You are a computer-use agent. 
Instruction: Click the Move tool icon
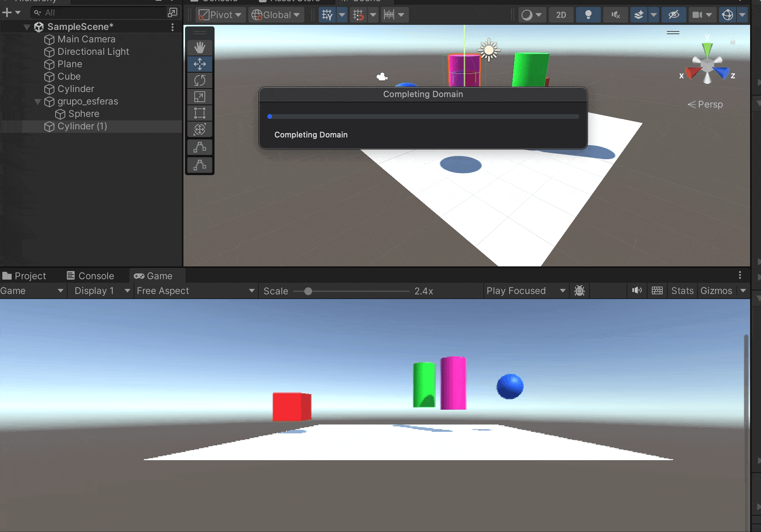point(200,64)
